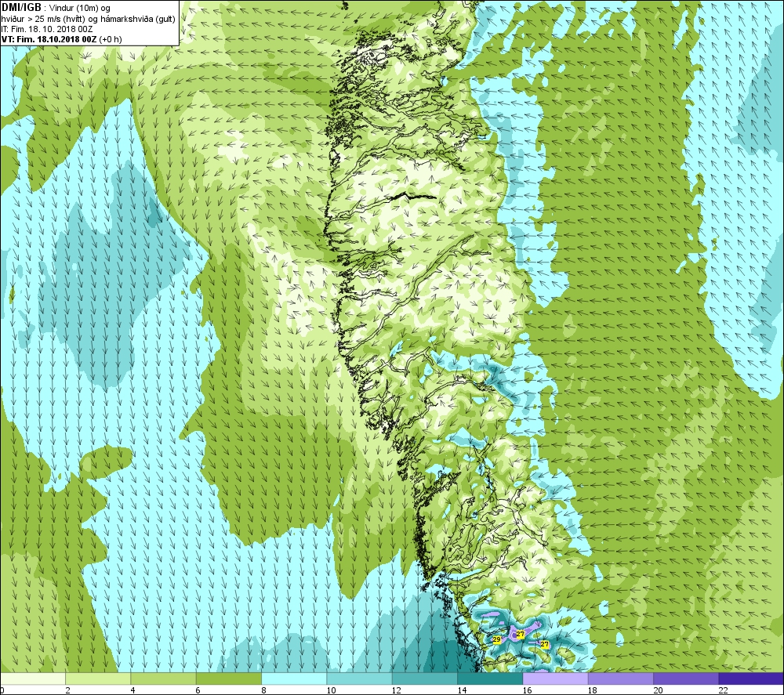Click the 6–8 m/s olive green legend swatch
784x695 pixels.
(x=228, y=679)
